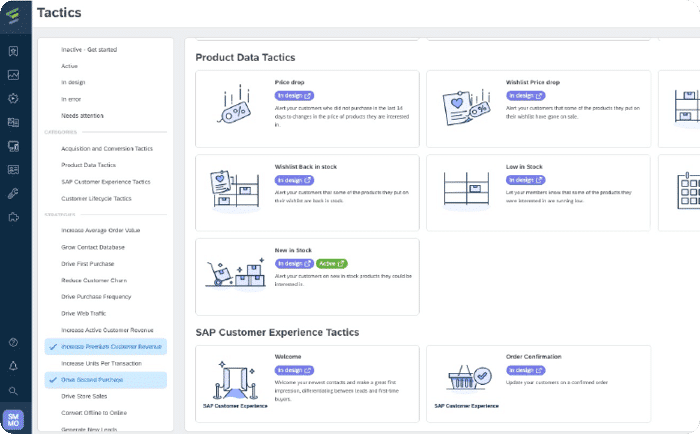This screenshot has height=434, width=700.
Task: Deselect Drive Second Purchase strategy
Action: pos(106,380)
